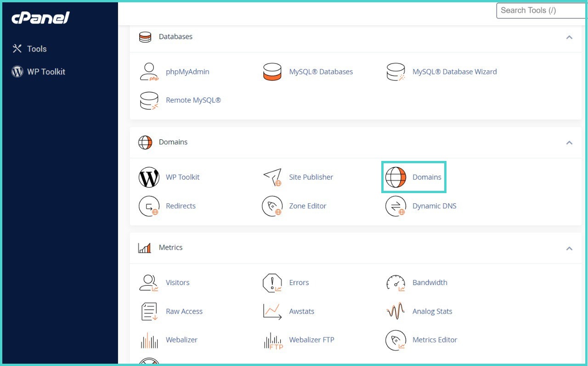Collapse the Domains section
The width and height of the screenshot is (588, 366).
[x=569, y=143]
